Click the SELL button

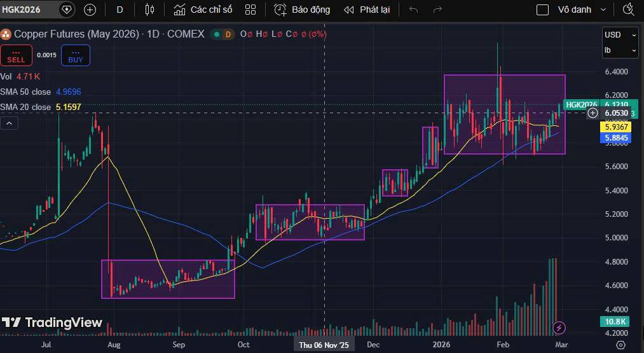point(16,55)
